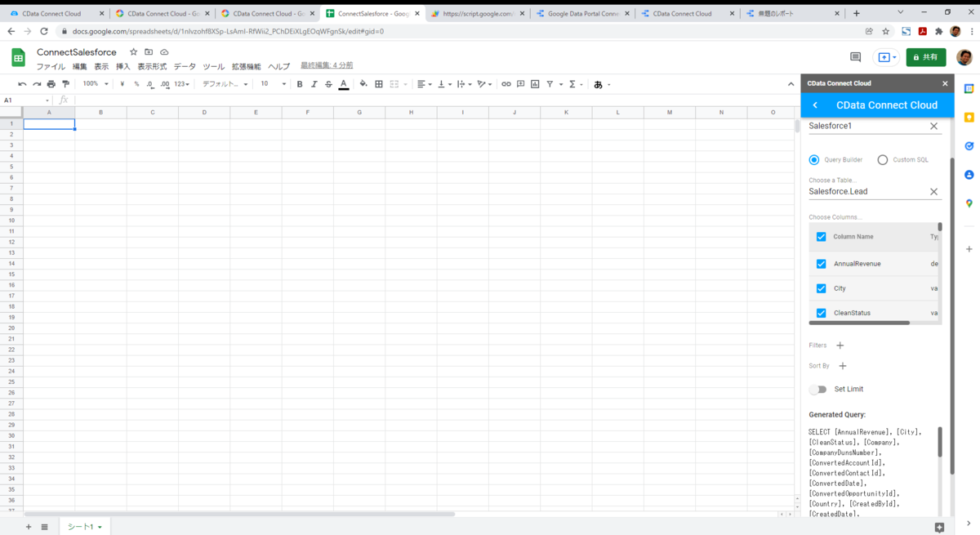This screenshot has height=535, width=980.
Task: Star the ConnectSalesforce document
Action: click(134, 52)
